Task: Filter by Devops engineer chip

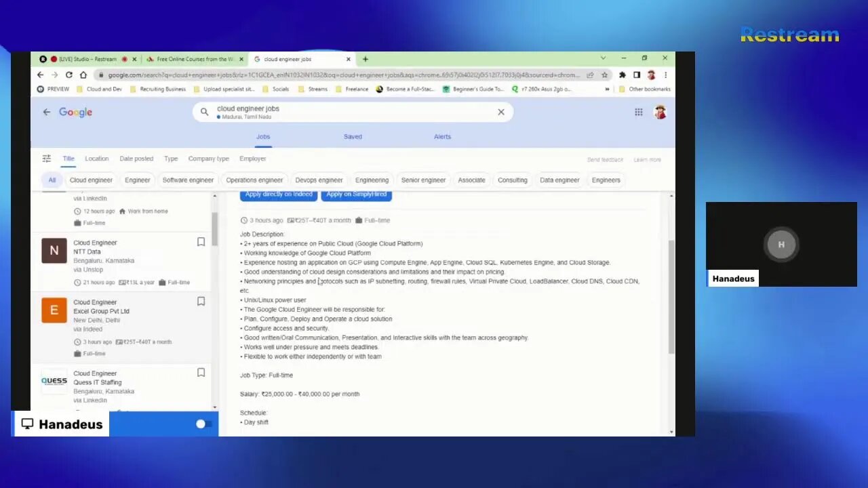Action: click(319, 180)
